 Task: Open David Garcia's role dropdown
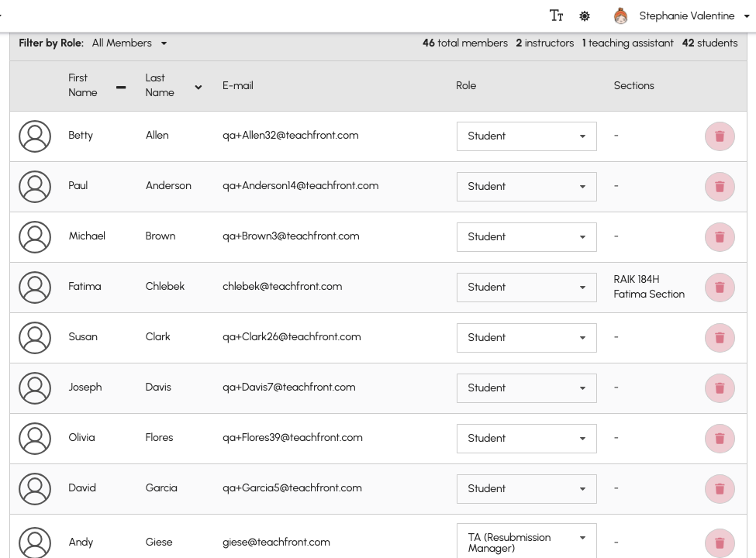coord(526,488)
